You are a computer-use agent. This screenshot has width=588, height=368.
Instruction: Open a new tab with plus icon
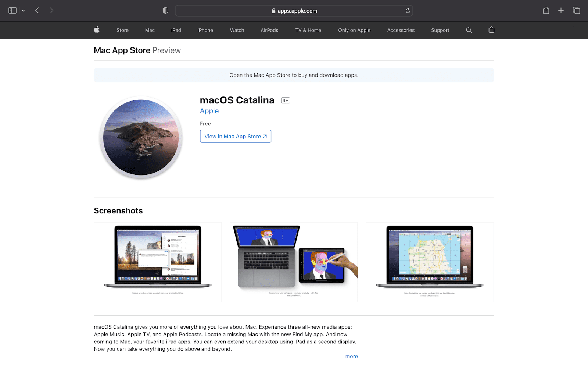pyautogui.click(x=561, y=11)
